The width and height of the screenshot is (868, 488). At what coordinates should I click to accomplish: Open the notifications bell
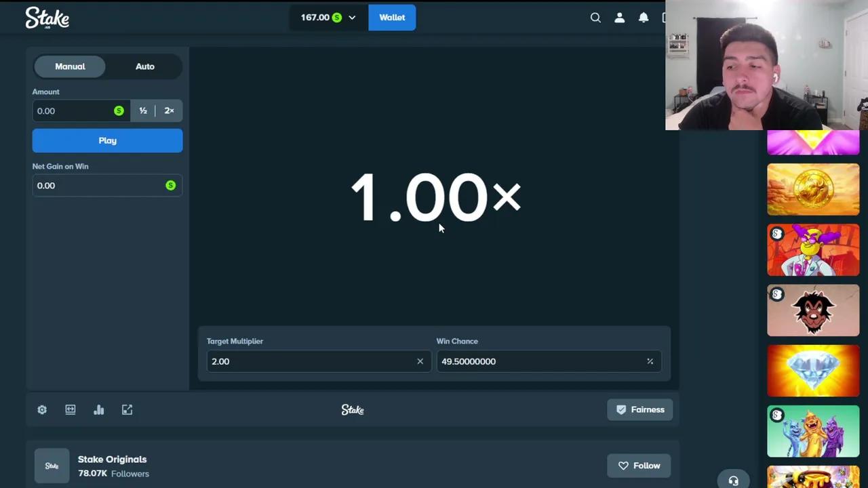644,18
